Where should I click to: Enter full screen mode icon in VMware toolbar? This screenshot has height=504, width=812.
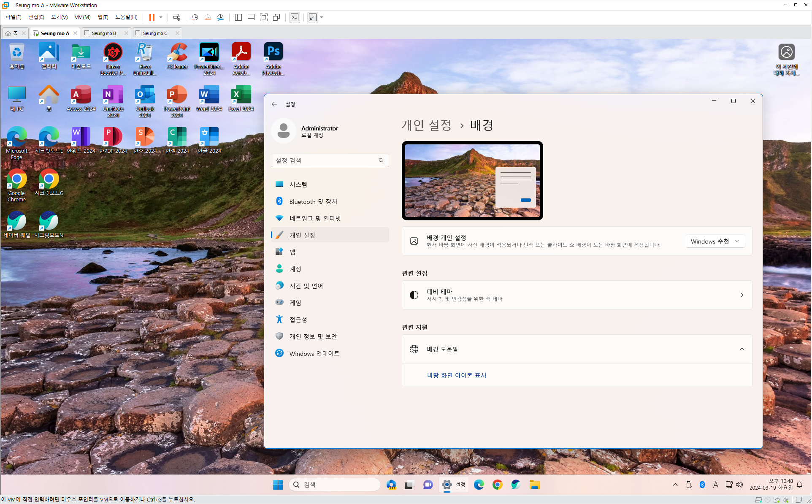point(264,17)
